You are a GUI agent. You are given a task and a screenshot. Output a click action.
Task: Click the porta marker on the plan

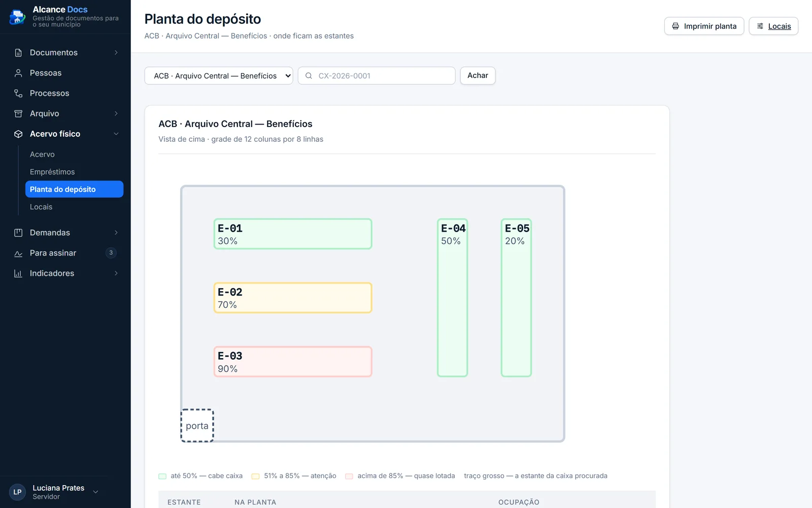[197, 426]
